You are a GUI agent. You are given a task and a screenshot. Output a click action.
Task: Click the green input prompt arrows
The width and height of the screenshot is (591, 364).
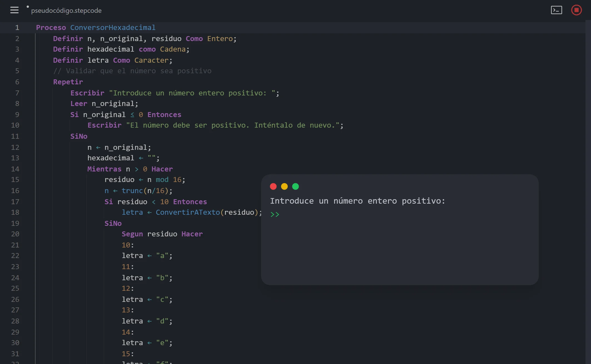coord(275,214)
